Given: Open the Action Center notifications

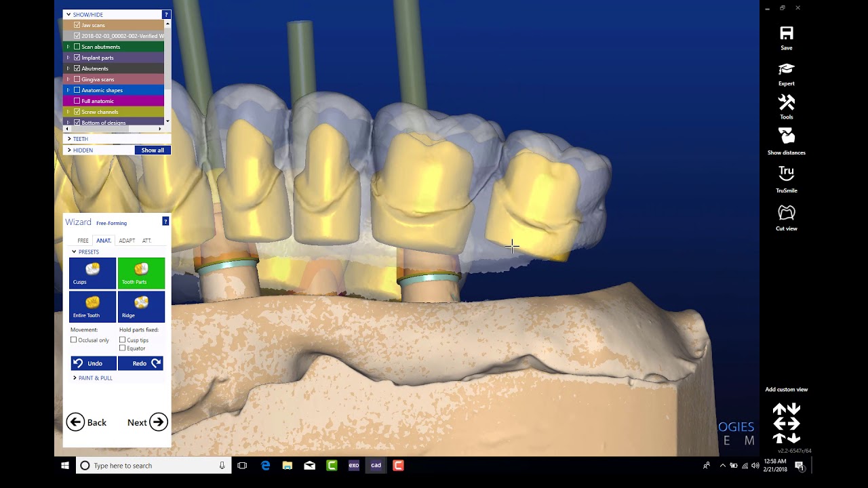Looking at the screenshot, I should coord(799,466).
